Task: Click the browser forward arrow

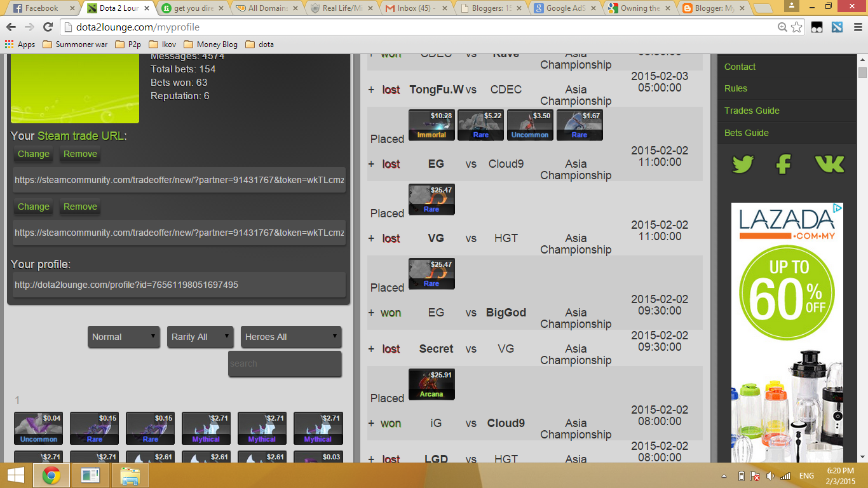Action: 29,27
